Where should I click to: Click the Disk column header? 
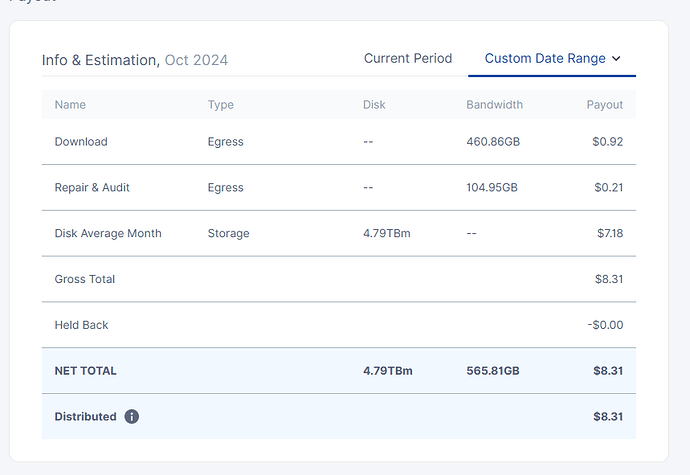pyautogui.click(x=375, y=105)
